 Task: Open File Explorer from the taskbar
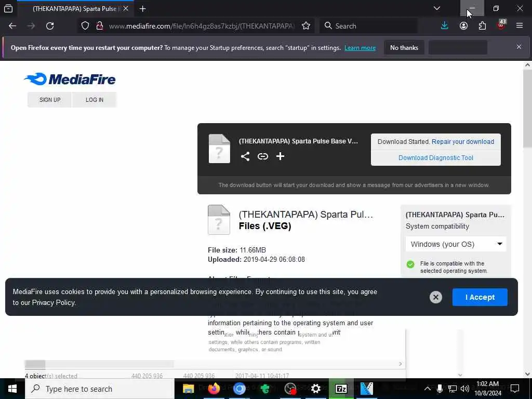[x=188, y=389]
